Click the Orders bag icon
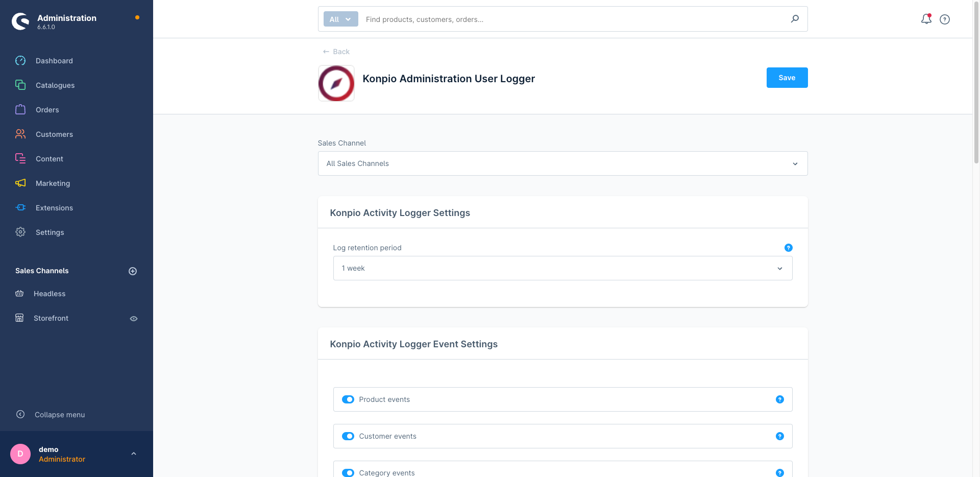 [20, 109]
